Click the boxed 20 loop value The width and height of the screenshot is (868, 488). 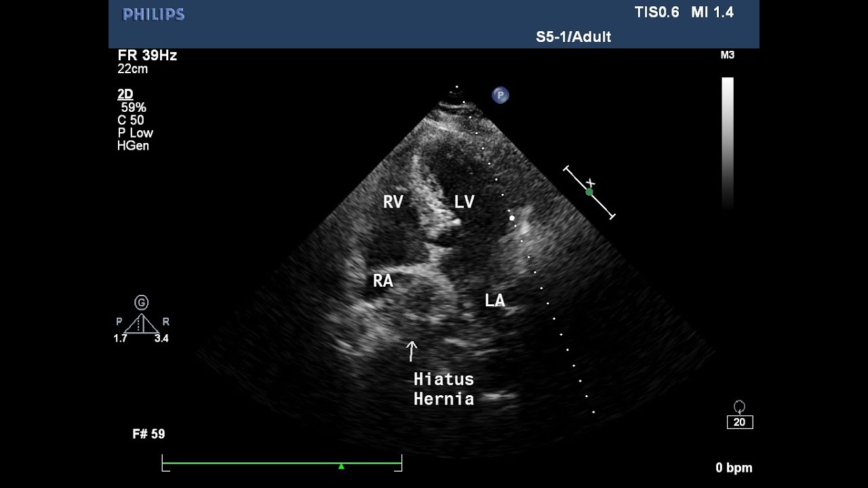[740, 422]
